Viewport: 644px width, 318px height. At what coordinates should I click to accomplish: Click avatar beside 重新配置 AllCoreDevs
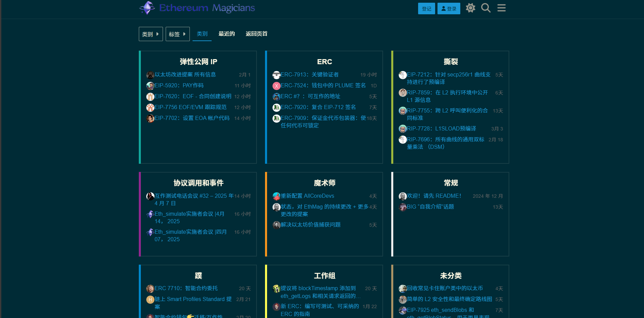pyautogui.click(x=276, y=196)
